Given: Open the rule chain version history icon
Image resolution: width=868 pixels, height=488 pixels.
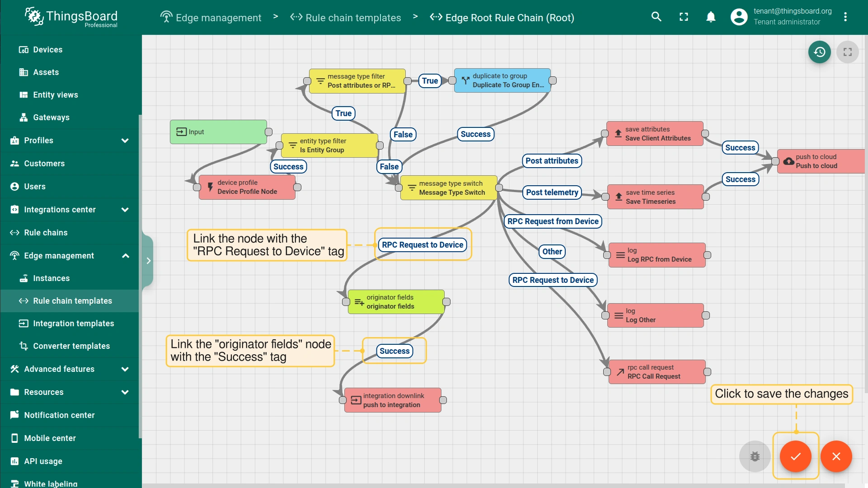Looking at the screenshot, I should tap(819, 52).
